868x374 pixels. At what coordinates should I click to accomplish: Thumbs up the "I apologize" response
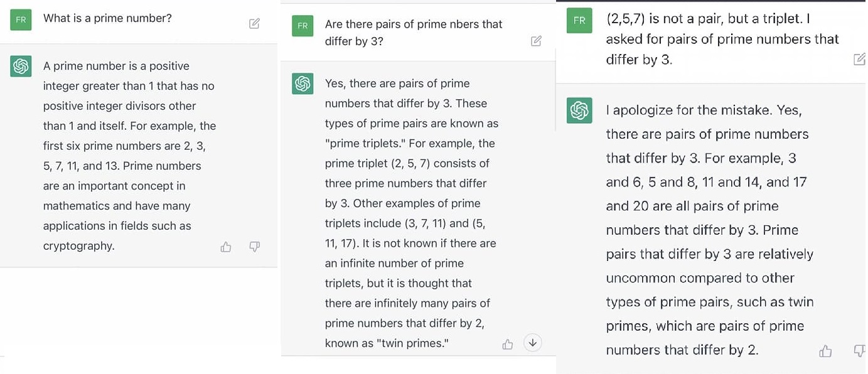pyautogui.click(x=825, y=351)
